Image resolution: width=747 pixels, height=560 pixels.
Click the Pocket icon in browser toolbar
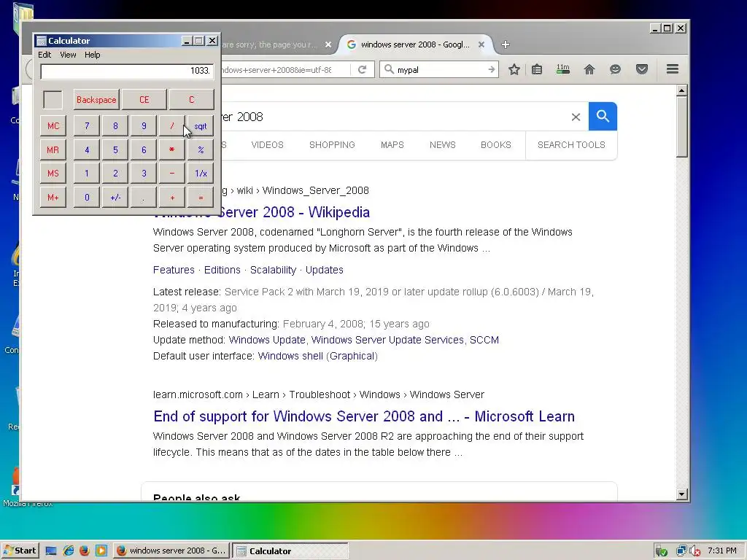(x=642, y=69)
